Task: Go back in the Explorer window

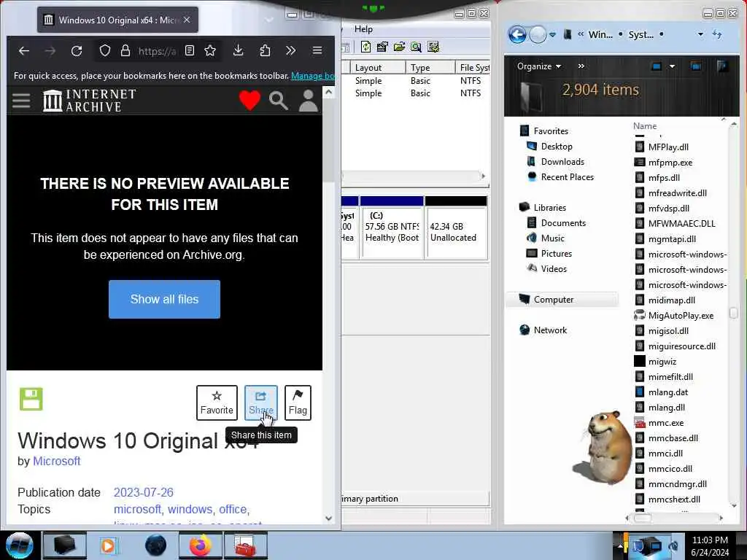Action: 517,34
